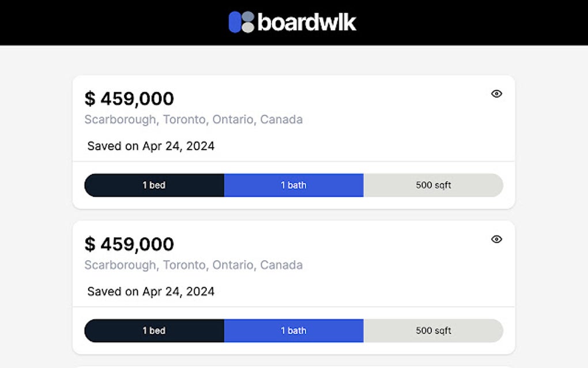
Task: Click the 1 bed segment in first listing
Action: [154, 185]
